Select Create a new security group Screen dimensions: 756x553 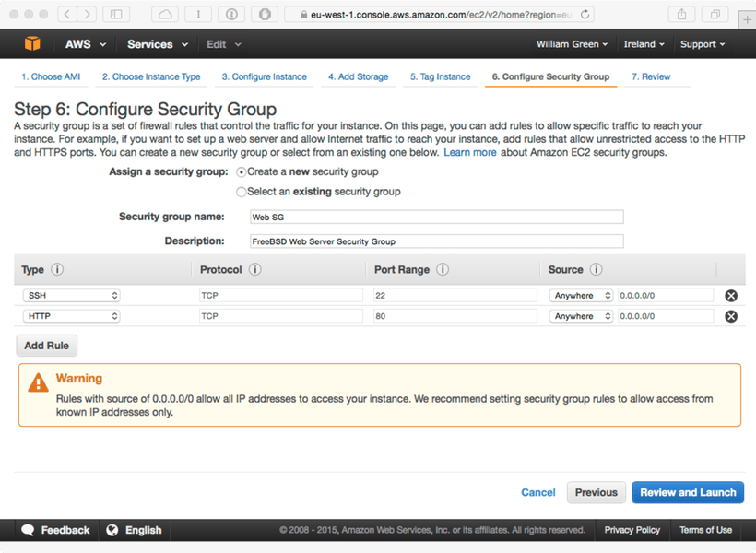(241, 172)
